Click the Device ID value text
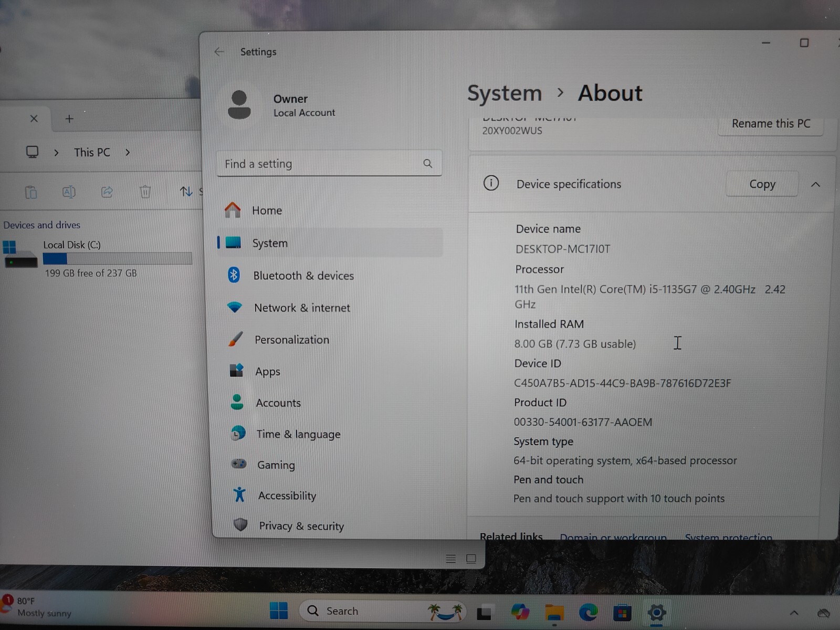840x630 pixels. [622, 383]
